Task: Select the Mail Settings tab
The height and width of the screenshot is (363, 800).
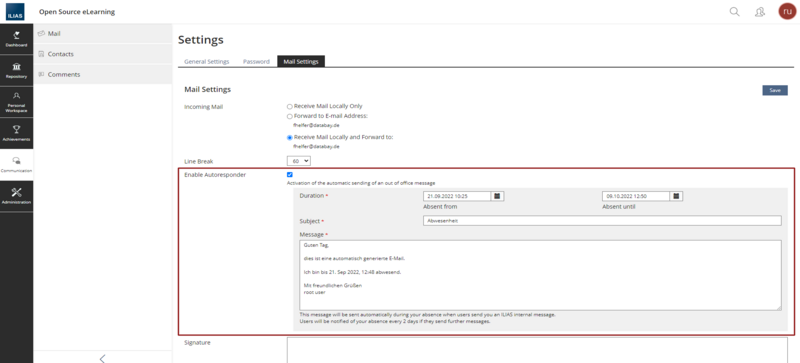Action: [x=301, y=61]
